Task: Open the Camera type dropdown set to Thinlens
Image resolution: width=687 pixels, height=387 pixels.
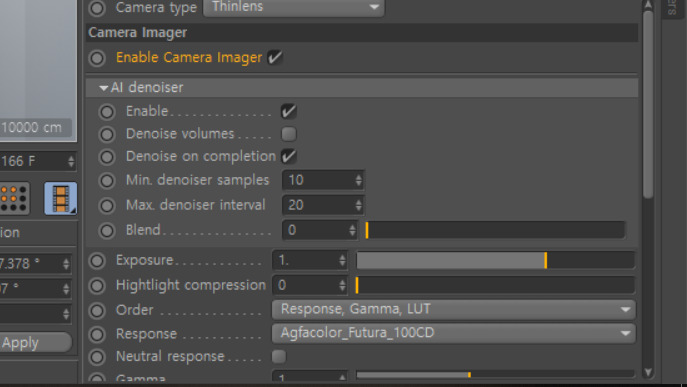Action: point(294,7)
